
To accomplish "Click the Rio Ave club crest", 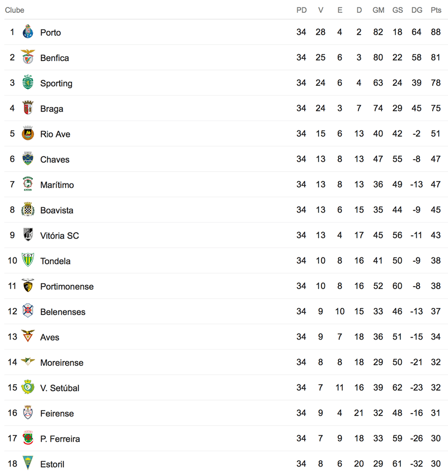I will click(x=28, y=134).
